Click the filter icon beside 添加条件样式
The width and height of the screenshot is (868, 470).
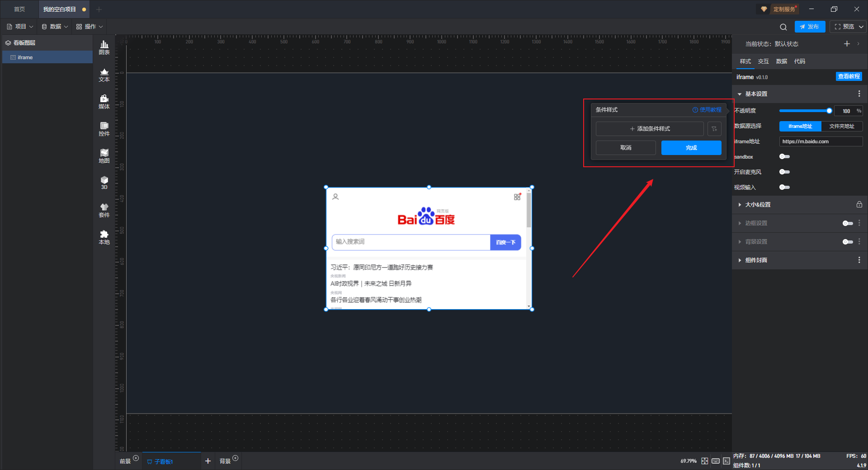pos(714,129)
